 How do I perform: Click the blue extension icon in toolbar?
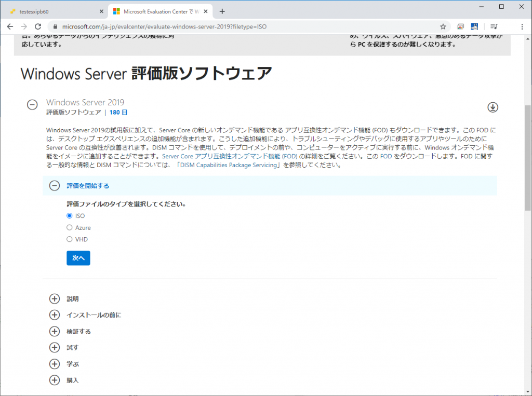click(x=474, y=26)
